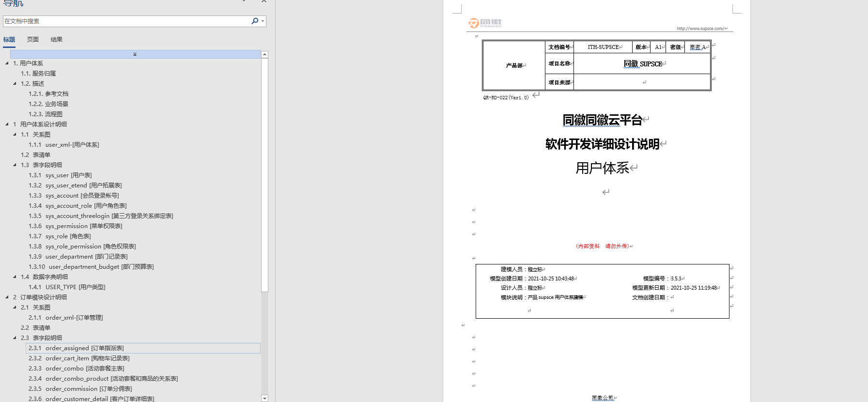Collapse the '1.1 关系图' heading
This screenshot has height=402, width=868.
[15, 134]
